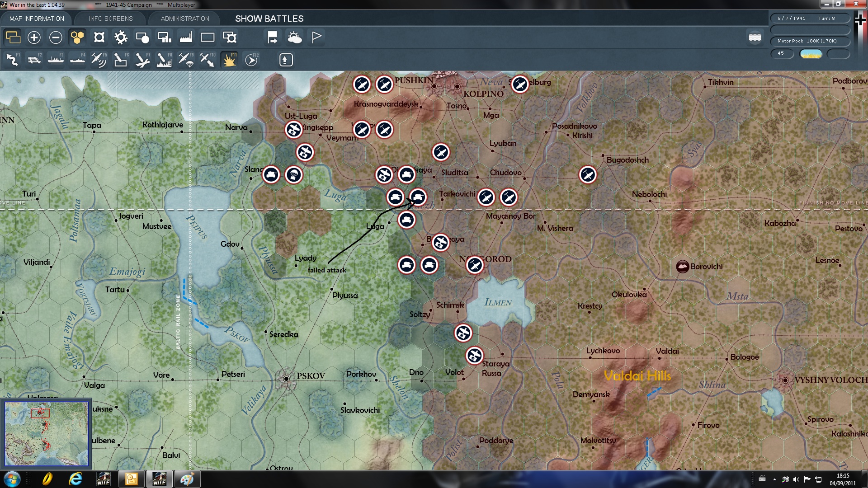This screenshot has width=868, height=488.
Task: Click the clear weather sky indicator
Action: click(x=811, y=54)
